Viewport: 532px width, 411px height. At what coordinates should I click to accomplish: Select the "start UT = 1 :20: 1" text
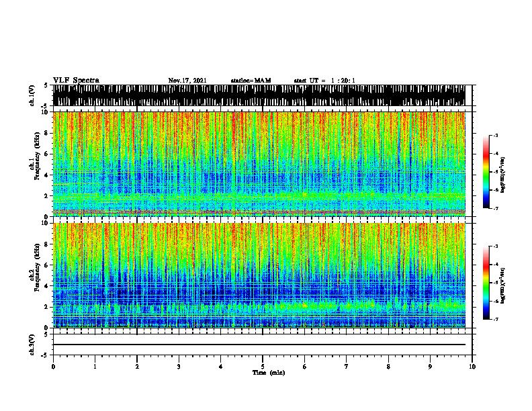pos(324,81)
